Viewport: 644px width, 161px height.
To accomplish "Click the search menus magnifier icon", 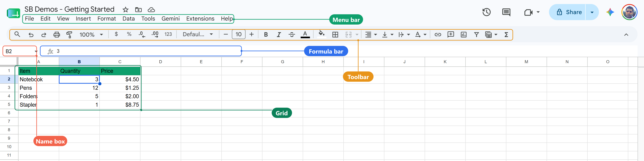I will tap(17, 34).
